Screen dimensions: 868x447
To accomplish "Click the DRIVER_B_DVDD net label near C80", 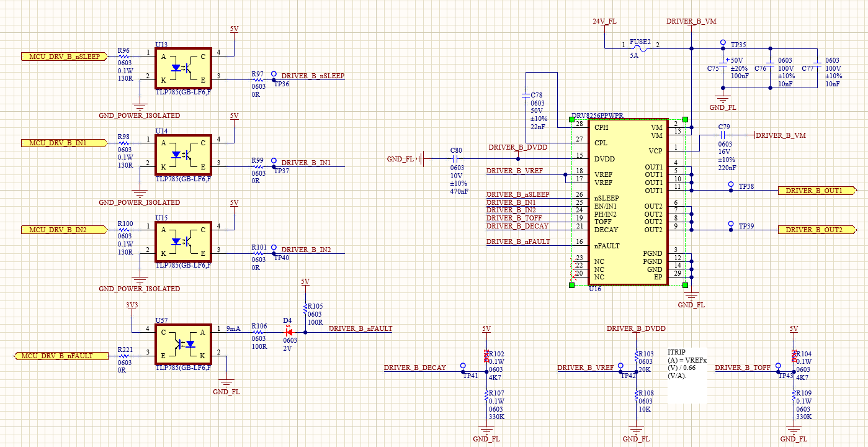I will [518, 148].
